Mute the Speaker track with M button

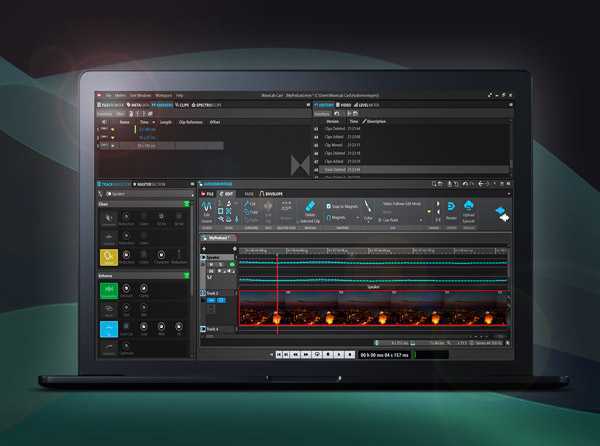coord(211,265)
